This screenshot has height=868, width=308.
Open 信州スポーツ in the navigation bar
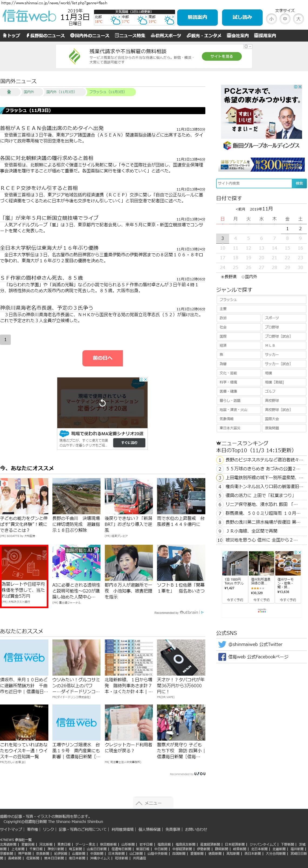click(166, 35)
